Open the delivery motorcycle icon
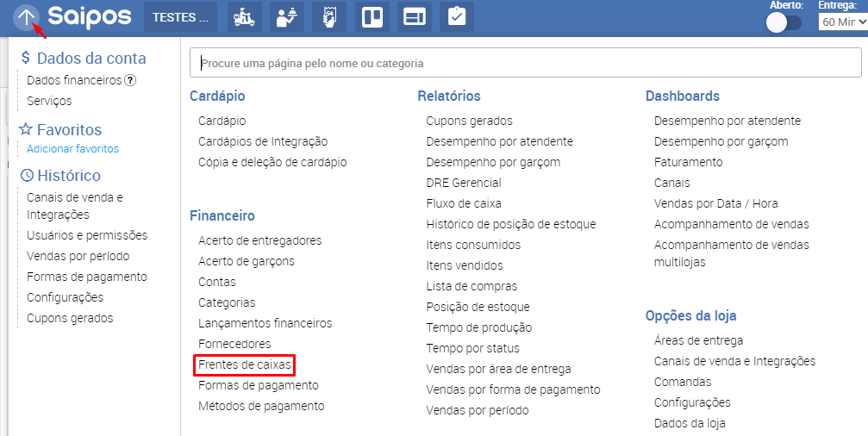 (245, 17)
